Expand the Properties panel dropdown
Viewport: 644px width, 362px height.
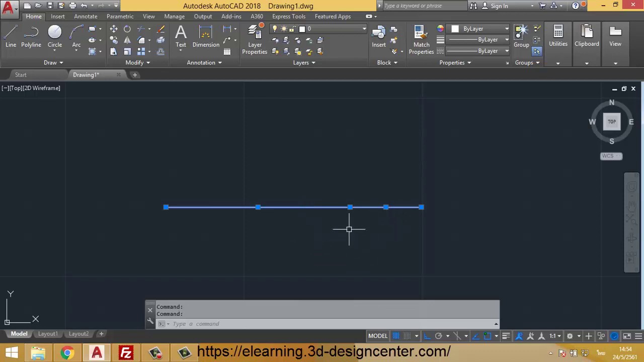click(x=455, y=63)
